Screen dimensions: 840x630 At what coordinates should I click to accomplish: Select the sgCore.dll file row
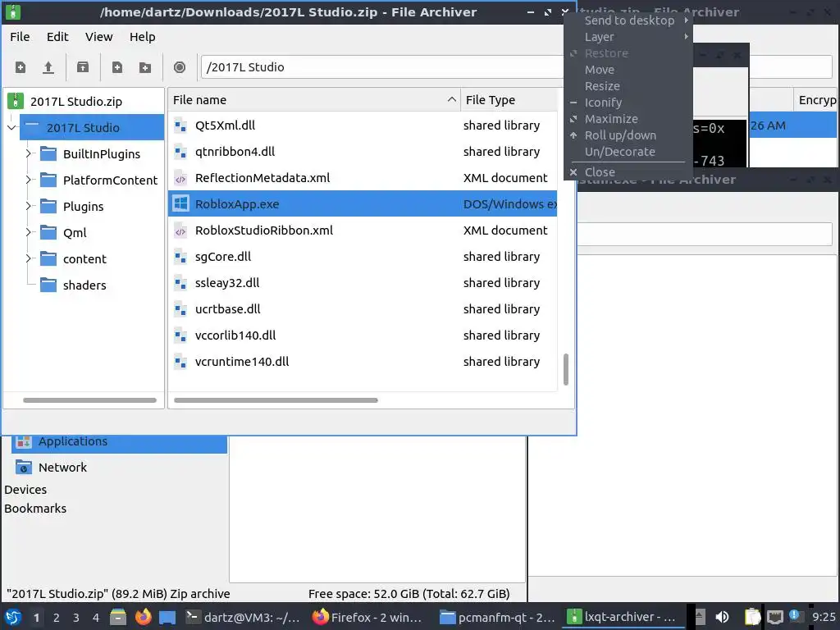pyautogui.click(x=363, y=257)
